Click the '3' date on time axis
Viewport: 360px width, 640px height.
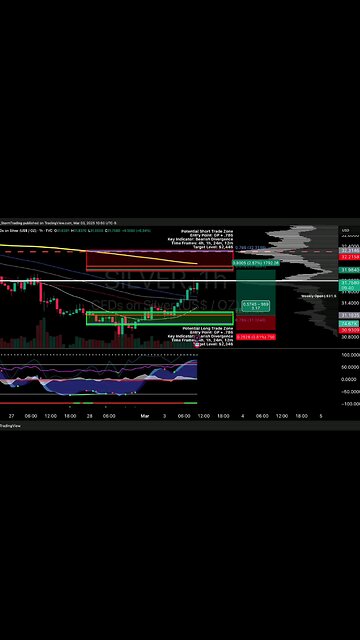tap(164, 416)
